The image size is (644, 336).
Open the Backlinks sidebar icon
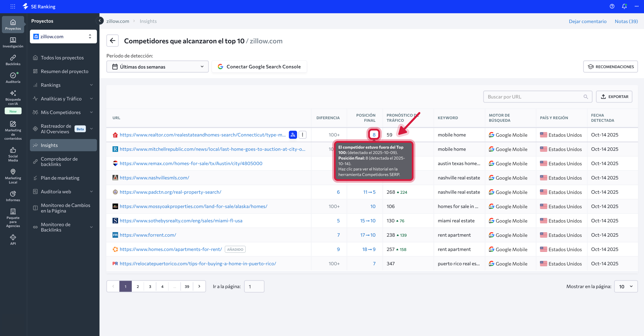coord(13,60)
